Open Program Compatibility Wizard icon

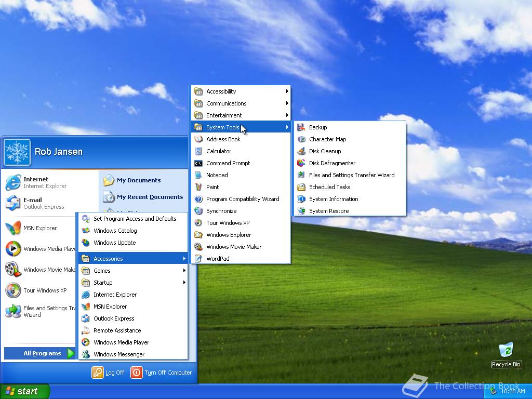click(198, 199)
